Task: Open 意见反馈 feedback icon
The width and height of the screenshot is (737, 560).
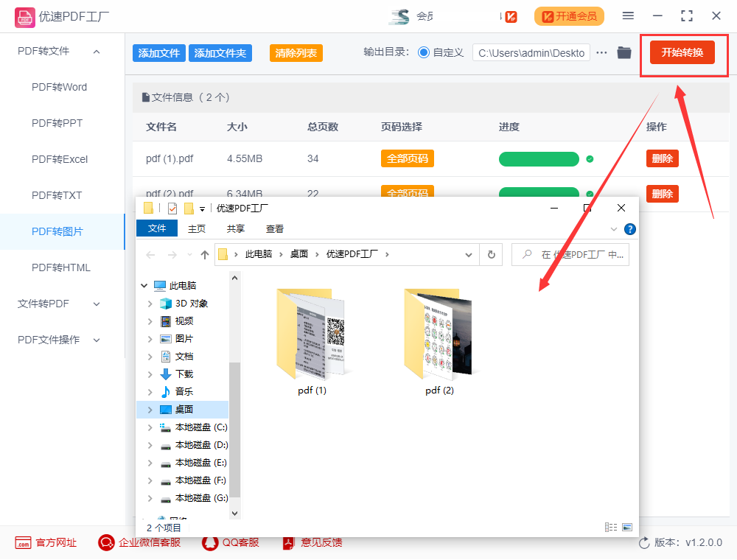Action: pyautogui.click(x=288, y=542)
